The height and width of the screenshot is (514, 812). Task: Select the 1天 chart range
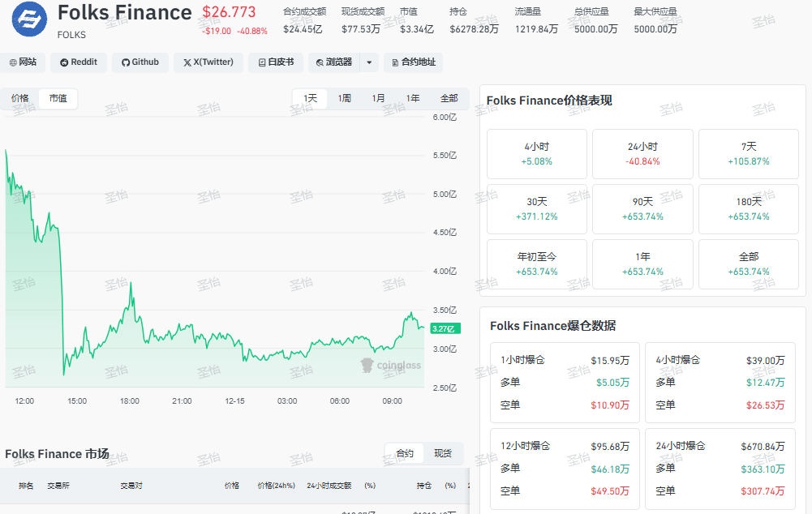pyautogui.click(x=310, y=98)
